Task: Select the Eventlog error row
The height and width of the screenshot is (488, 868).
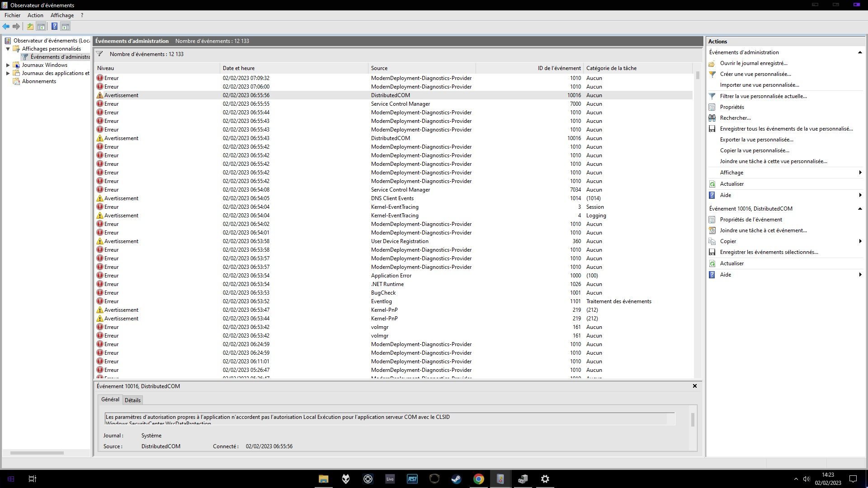Action: pos(393,301)
